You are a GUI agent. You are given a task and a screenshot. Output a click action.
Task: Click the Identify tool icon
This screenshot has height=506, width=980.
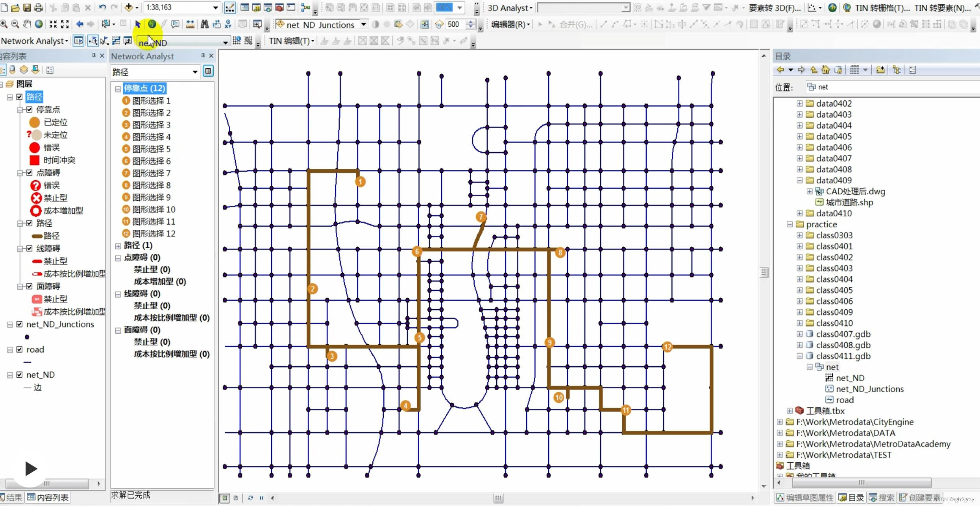(152, 24)
